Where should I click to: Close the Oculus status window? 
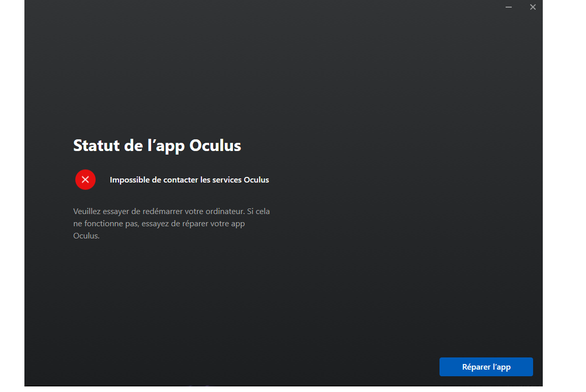(x=533, y=7)
